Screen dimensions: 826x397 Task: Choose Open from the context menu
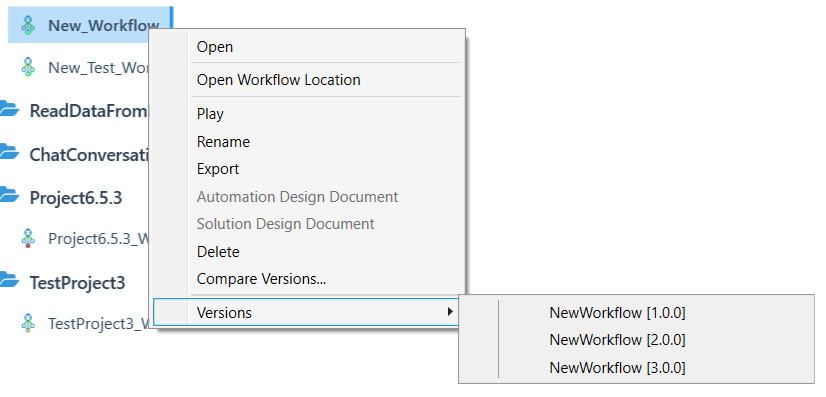pyautogui.click(x=326, y=47)
